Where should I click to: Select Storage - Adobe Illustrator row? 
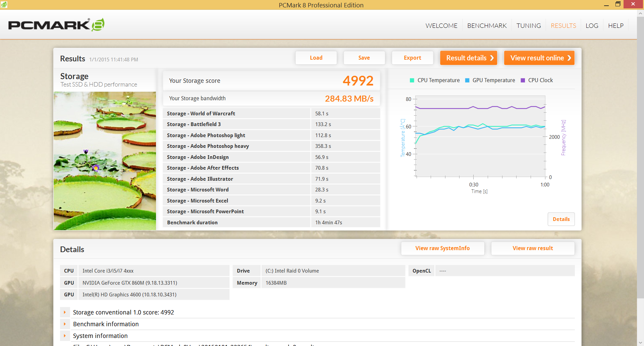pos(271,179)
